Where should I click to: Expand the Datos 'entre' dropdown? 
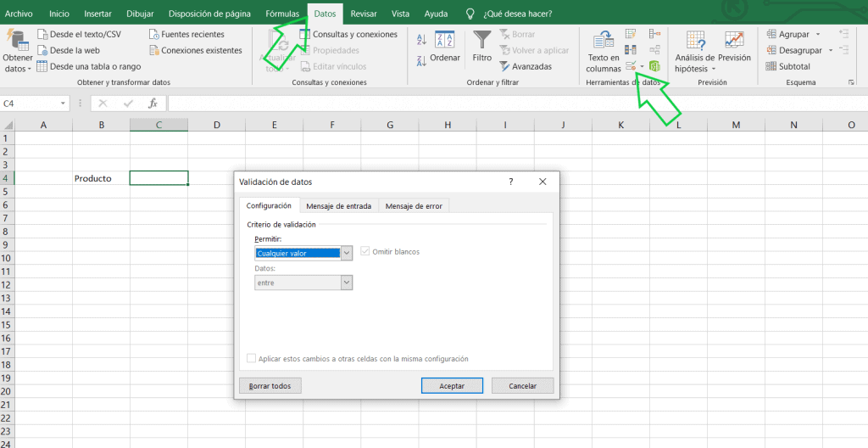tap(347, 283)
